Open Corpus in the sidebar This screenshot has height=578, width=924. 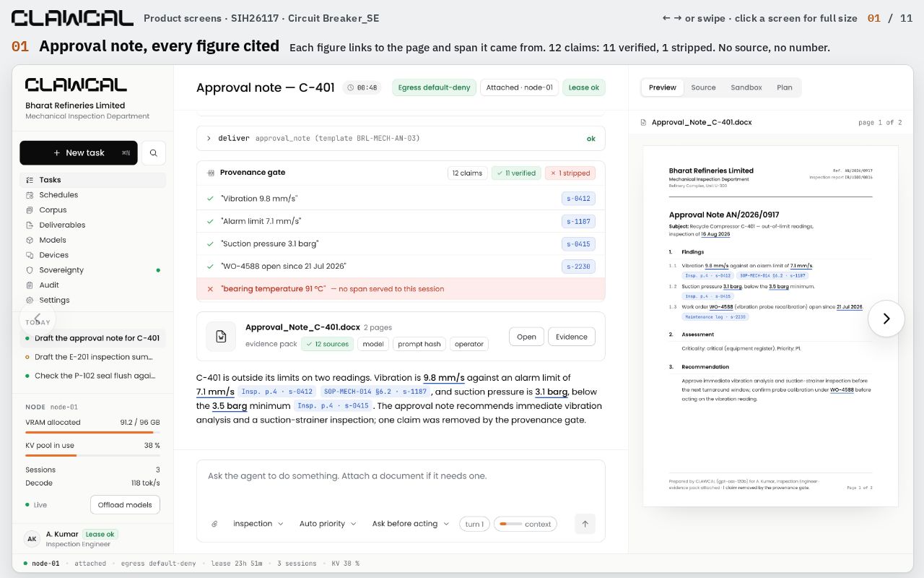92,210
